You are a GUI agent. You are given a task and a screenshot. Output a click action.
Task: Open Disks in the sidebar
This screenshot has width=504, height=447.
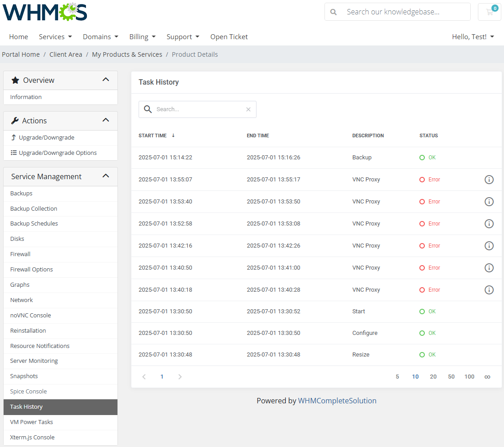coord(60,239)
